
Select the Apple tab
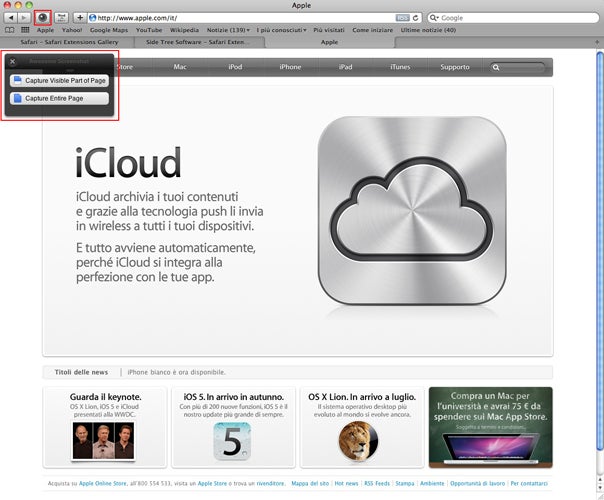pyautogui.click(x=329, y=42)
